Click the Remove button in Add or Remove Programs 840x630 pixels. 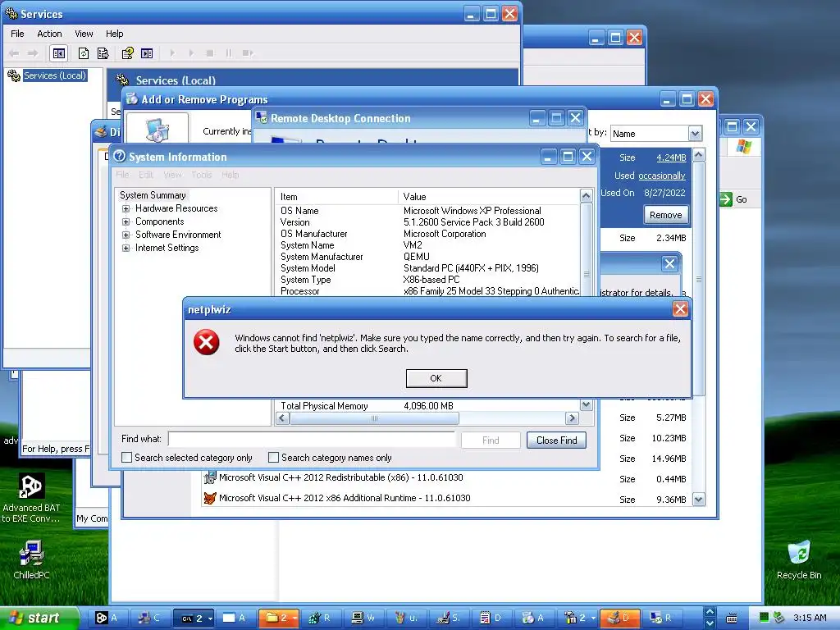665,215
